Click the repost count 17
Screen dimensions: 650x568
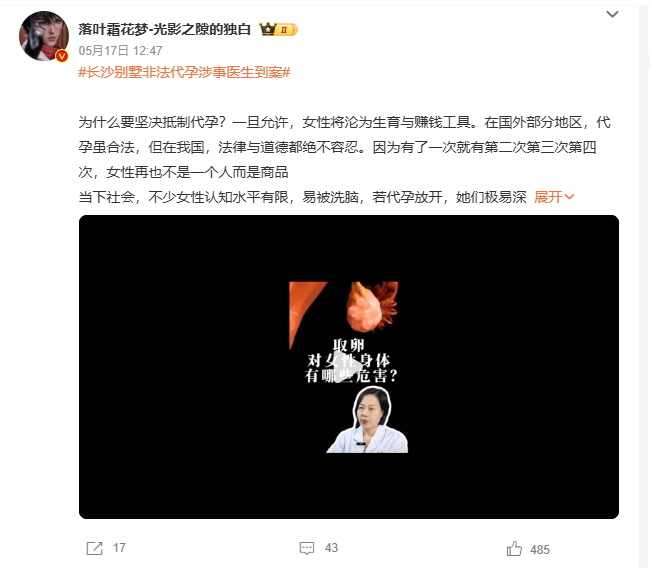click(x=119, y=548)
